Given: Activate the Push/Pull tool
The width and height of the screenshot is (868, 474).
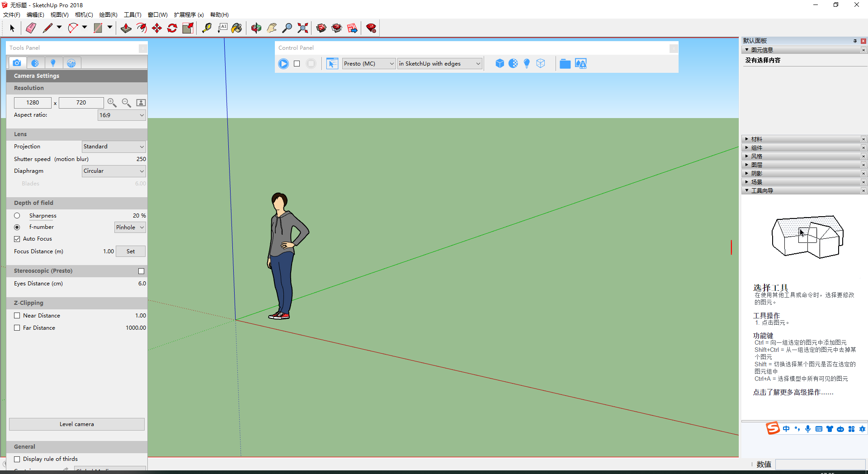Looking at the screenshot, I should point(126,28).
